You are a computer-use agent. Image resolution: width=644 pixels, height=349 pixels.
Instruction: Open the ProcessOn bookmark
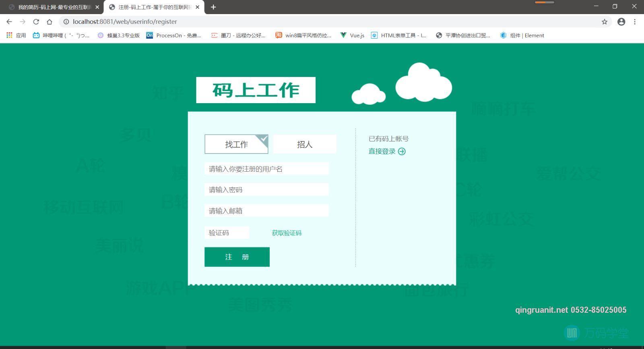[173, 35]
